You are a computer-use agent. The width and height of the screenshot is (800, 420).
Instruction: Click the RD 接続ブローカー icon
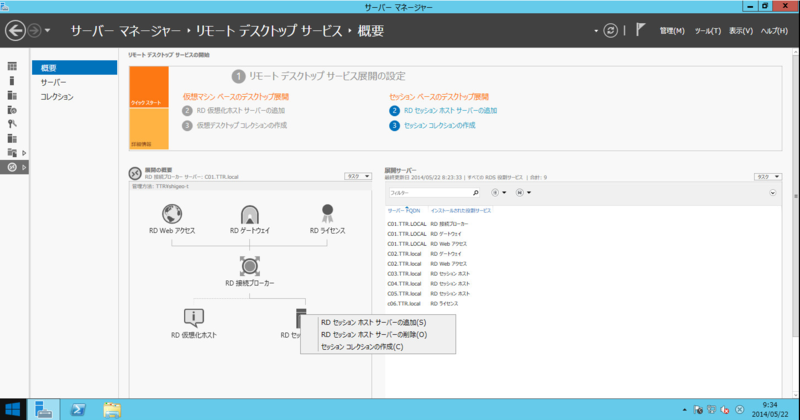point(249,266)
